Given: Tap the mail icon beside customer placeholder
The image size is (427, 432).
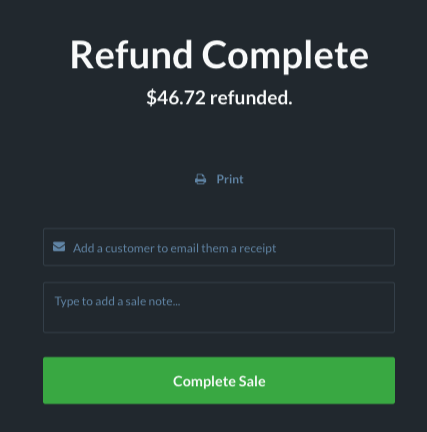Looking at the screenshot, I should [x=59, y=247].
